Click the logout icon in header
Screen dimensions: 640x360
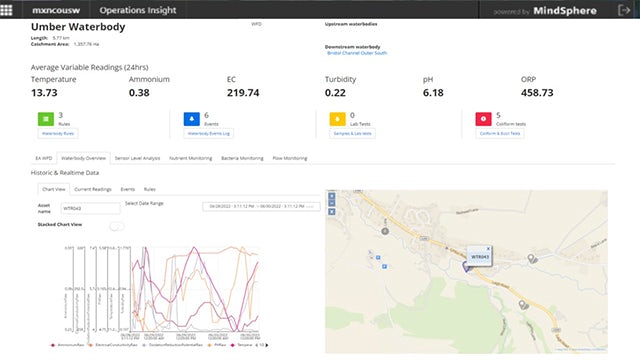624,10
